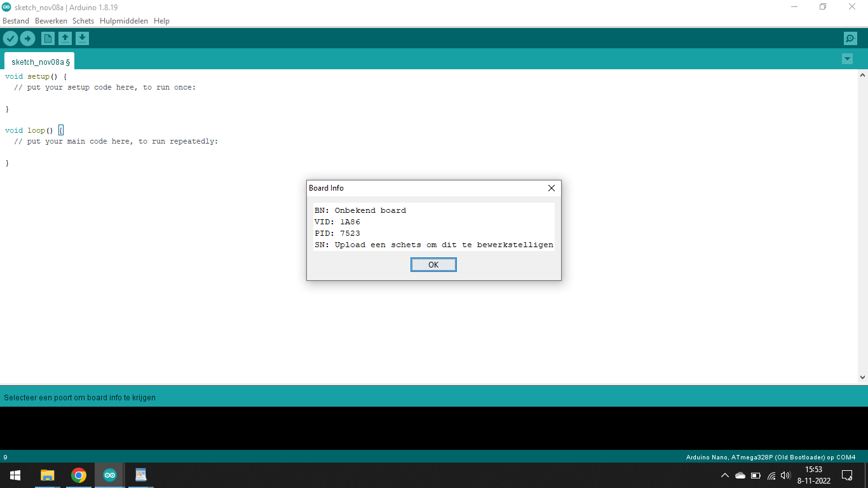
Task: Select the sketch_nov08a tab
Action: 40,62
